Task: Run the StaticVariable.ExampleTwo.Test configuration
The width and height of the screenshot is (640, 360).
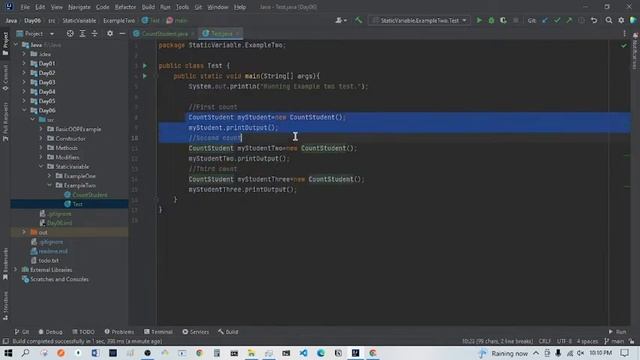Action: point(479,20)
